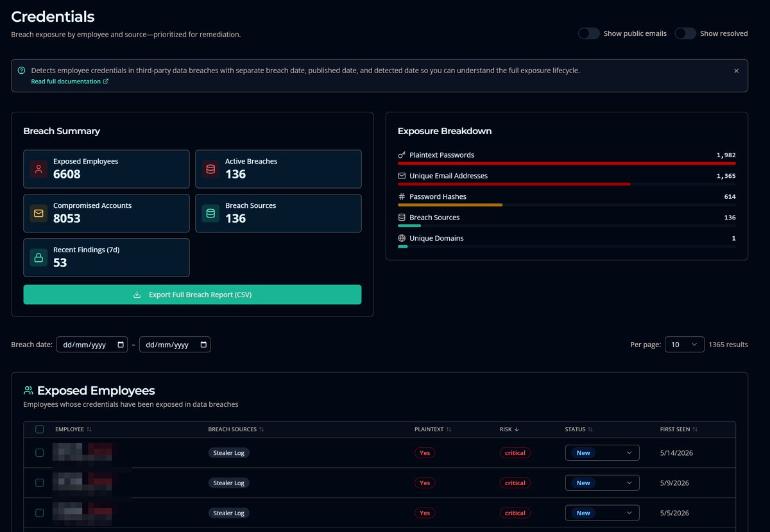Open the Per page dropdown
Image resolution: width=770 pixels, height=532 pixels.
(x=685, y=345)
